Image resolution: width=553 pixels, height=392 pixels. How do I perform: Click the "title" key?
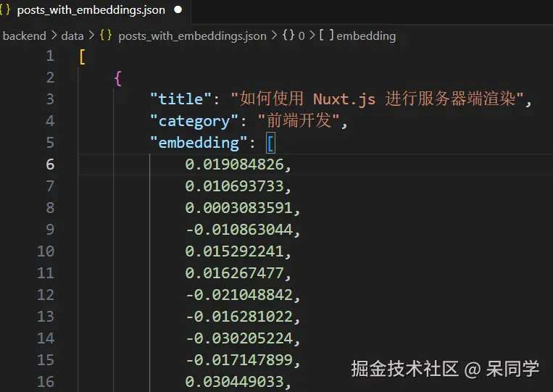tap(181, 99)
